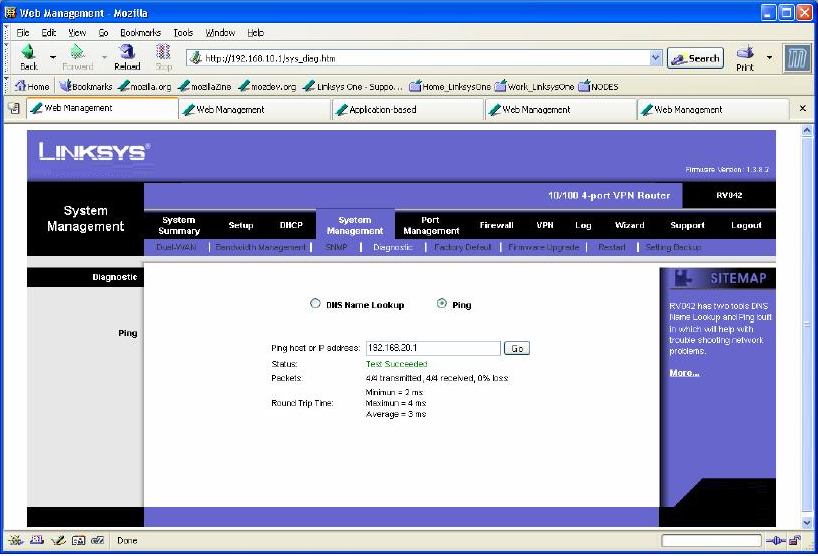
Task: Open the Bookmarks toolbar folder
Action: pos(86,86)
